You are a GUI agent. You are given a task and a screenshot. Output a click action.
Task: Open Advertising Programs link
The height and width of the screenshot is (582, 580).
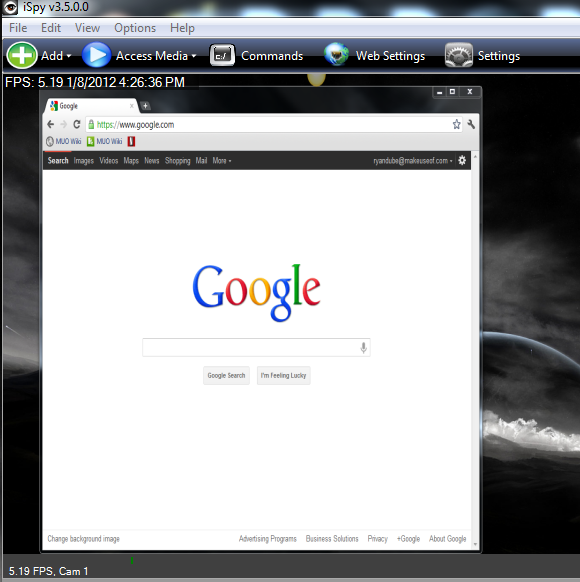point(268,539)
